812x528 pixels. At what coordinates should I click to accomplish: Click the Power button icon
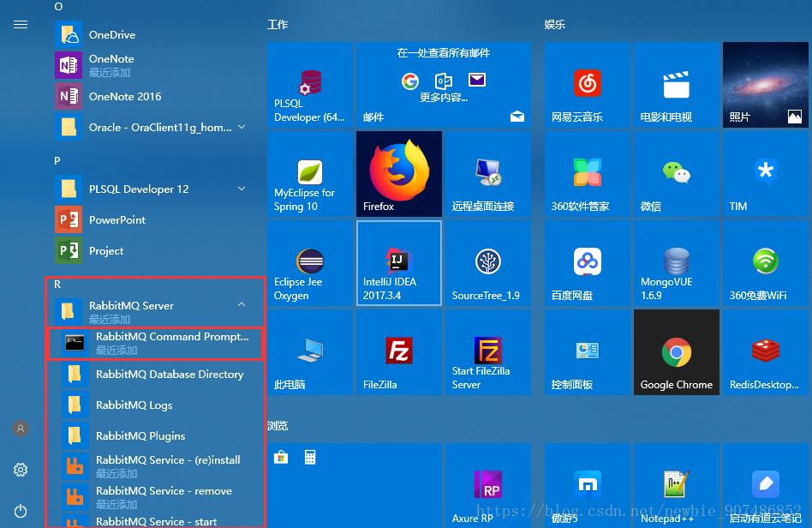(x=21, y=511)
